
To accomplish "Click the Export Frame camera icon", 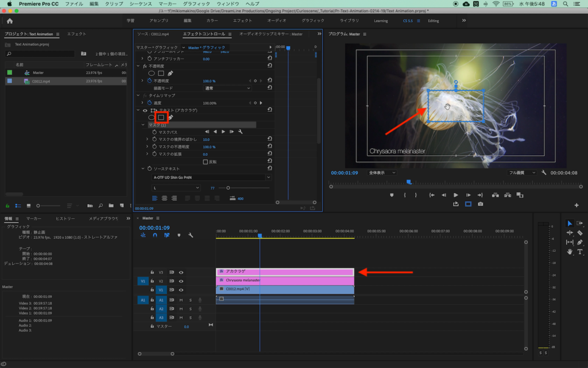I will coord(480,204).
